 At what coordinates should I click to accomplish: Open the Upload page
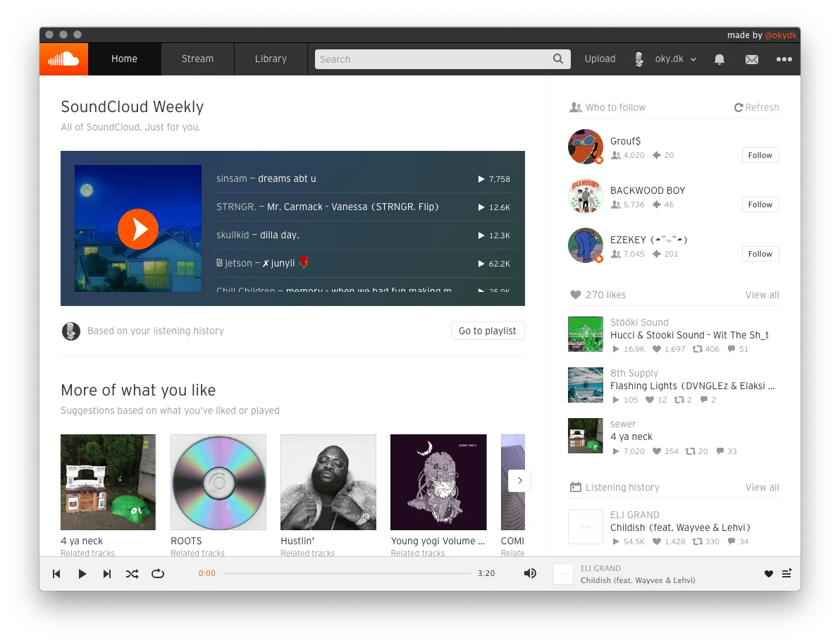click(600, 59)
